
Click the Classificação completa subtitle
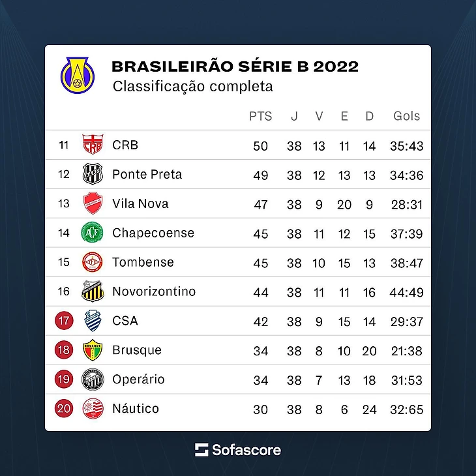click(192, 86)
